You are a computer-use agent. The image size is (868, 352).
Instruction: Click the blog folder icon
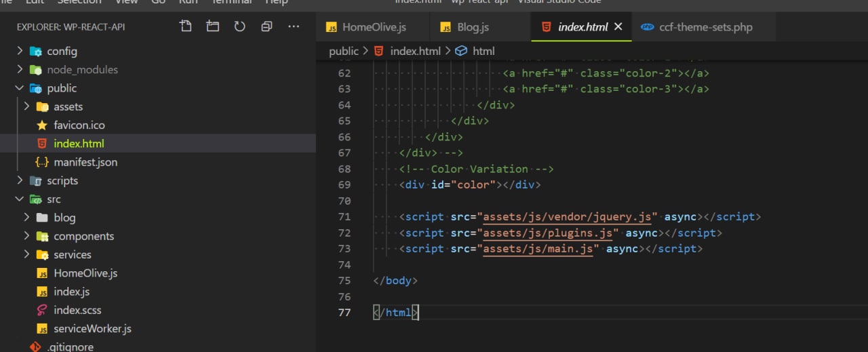point(42,218)
